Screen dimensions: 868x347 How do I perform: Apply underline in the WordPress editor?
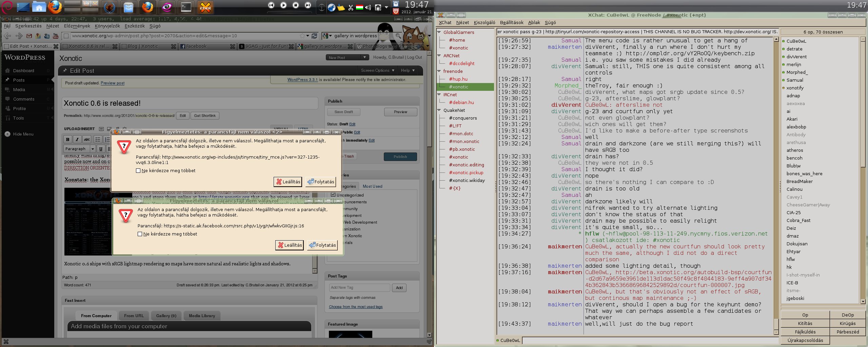[101, 149]
